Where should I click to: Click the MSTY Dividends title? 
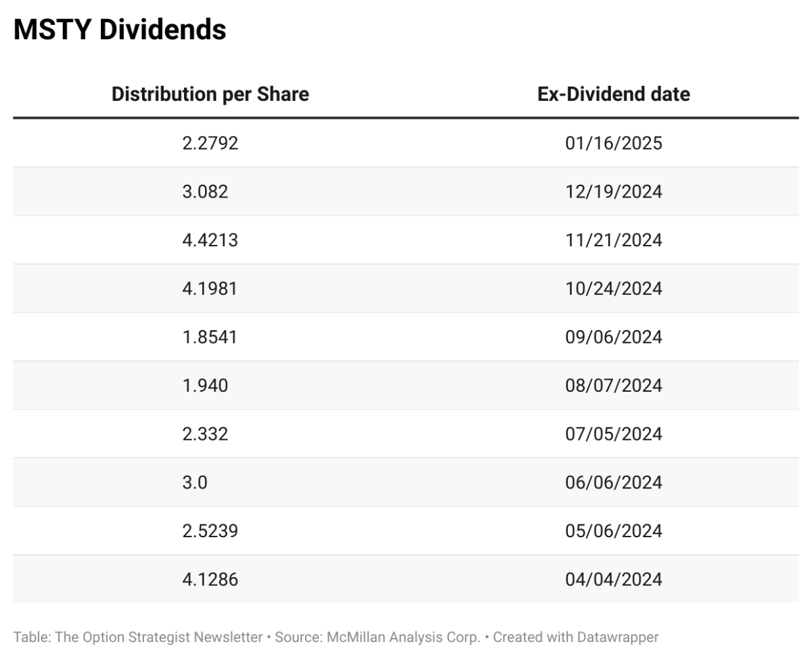click(120, 30)
